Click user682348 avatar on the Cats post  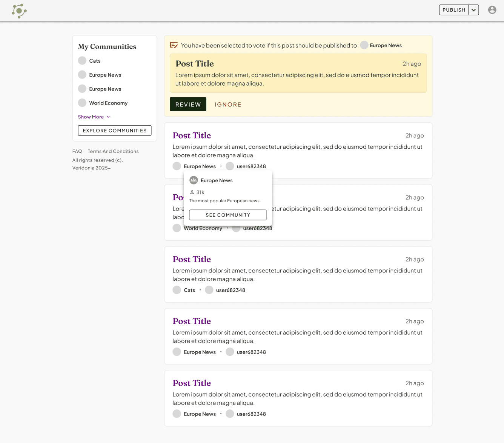coord(209,290)
